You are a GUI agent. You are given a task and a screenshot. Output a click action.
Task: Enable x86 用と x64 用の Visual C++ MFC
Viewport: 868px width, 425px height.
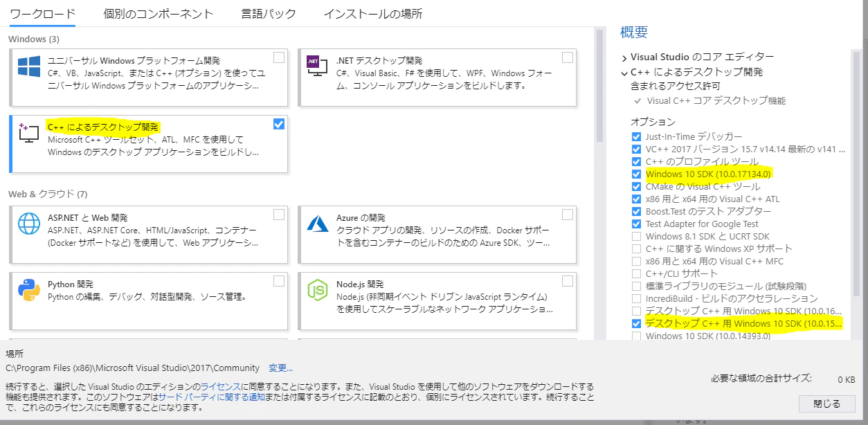point(636,261)
